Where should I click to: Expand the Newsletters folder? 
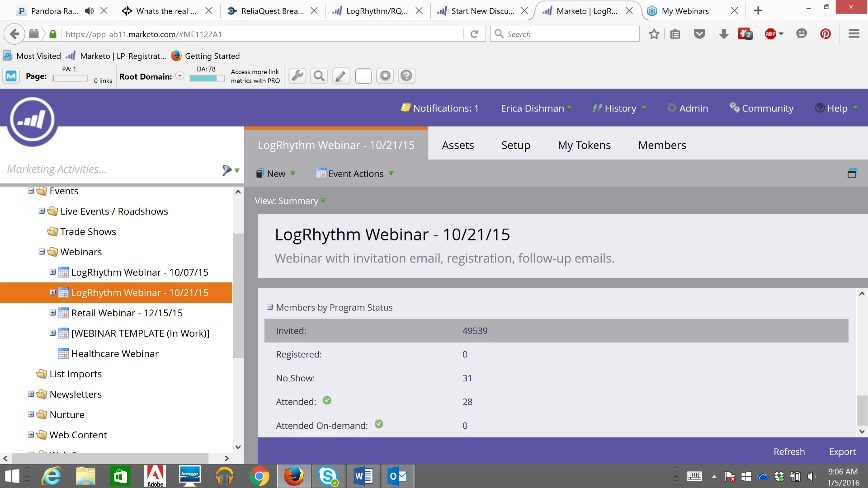coord(31,394)
